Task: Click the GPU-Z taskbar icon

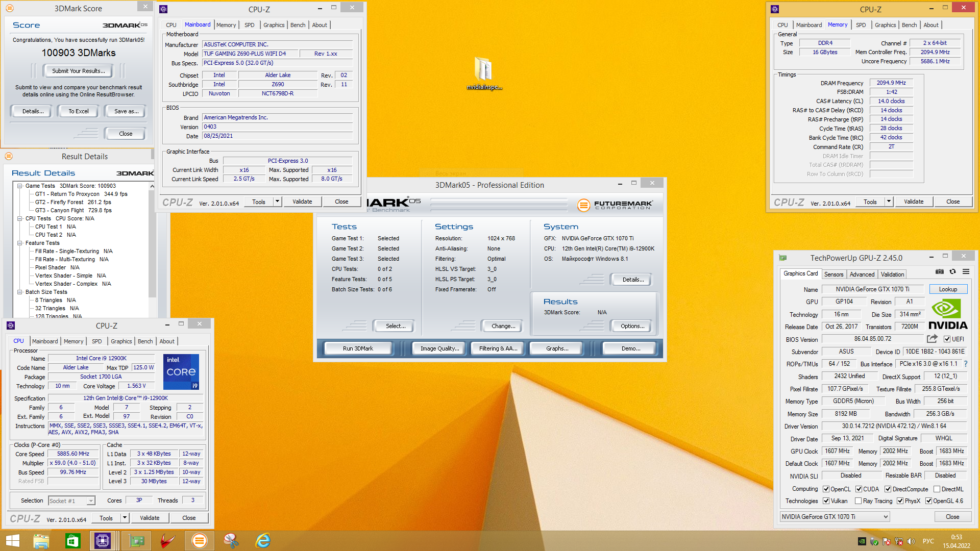Action: point(136,541)
